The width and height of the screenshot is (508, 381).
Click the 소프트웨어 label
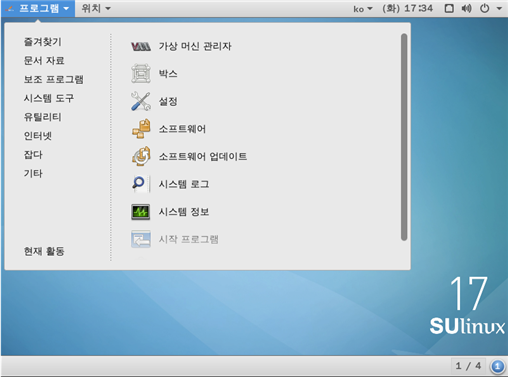182,129
